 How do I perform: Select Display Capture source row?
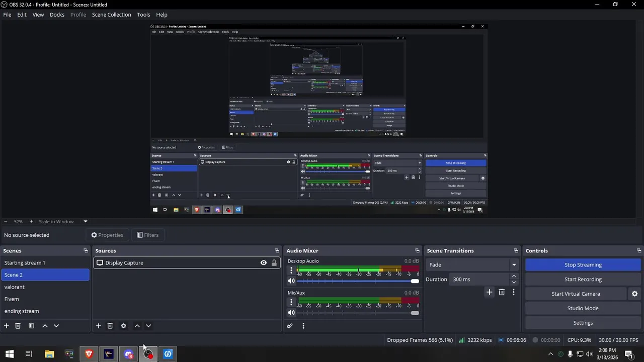pos(187,262)
